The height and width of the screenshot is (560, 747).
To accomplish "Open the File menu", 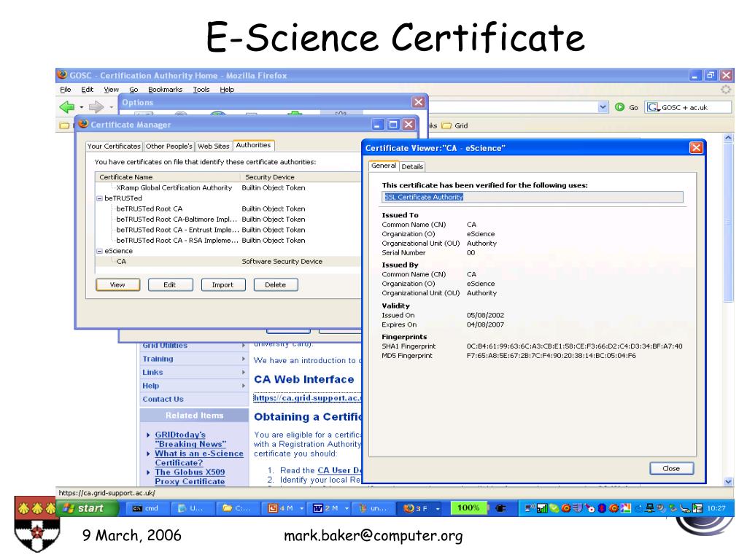I will tap(65, 90).
